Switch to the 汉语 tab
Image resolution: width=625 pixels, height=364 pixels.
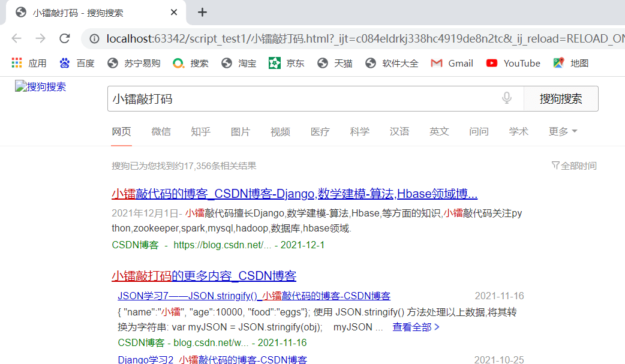[399, 131]
